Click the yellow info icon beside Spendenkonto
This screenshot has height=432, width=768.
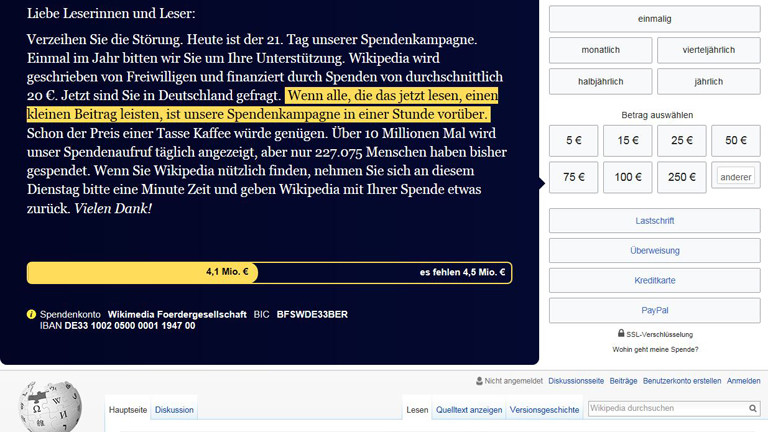(x=31, y=314)
